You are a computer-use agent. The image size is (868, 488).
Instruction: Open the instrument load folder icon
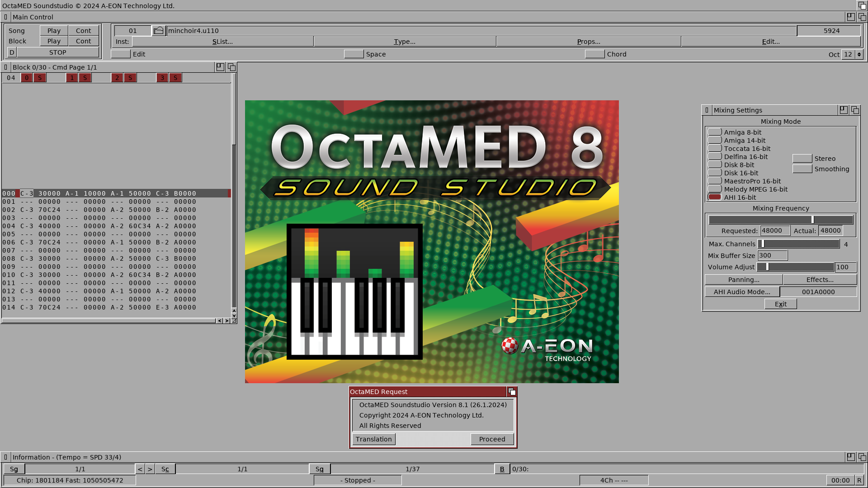158,31
